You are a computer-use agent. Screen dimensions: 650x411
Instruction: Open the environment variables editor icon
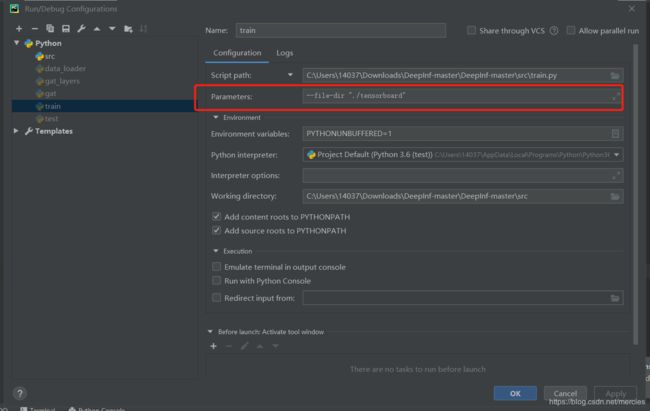click(615, 134)
